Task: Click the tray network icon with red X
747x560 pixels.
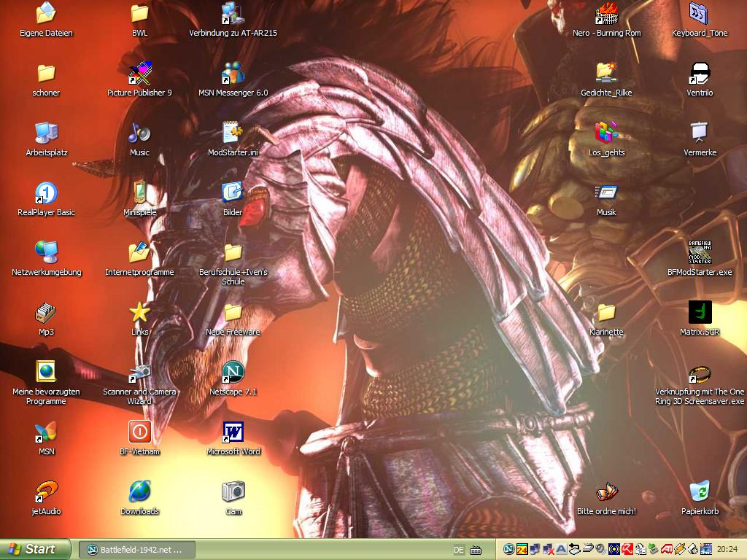Action: pos(549,550)
